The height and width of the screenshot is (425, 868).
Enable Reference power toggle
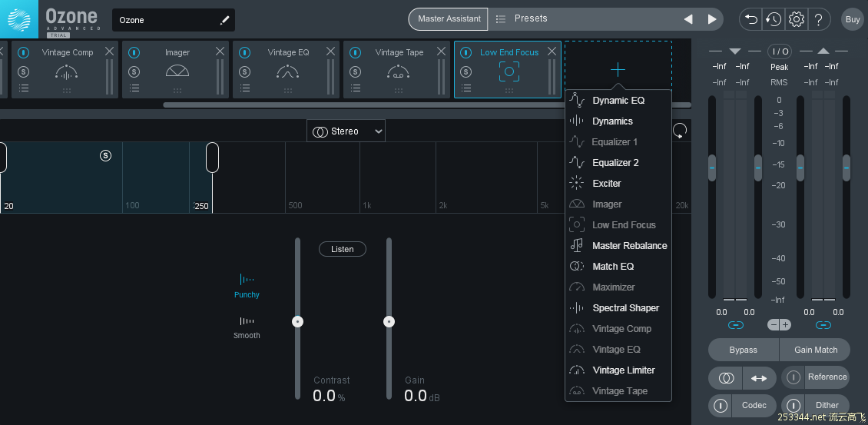(793, 377)
